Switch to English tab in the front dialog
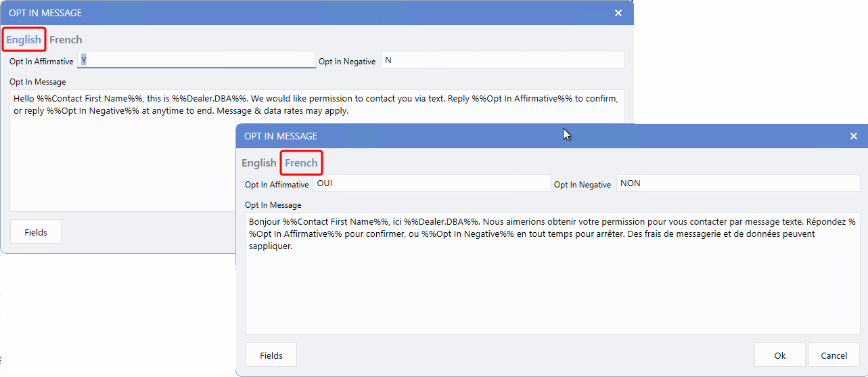868x377 pixels. click(258, 163)
